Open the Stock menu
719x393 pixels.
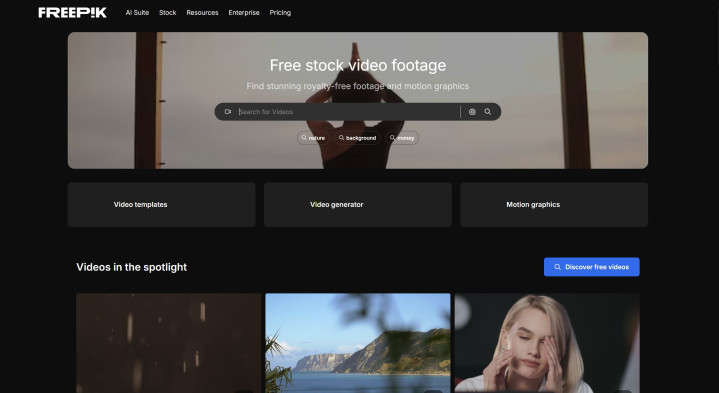coord(167,12)
